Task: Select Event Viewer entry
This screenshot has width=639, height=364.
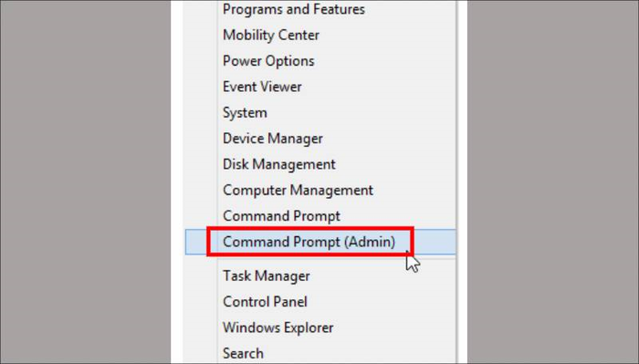Action: point(262,87)
